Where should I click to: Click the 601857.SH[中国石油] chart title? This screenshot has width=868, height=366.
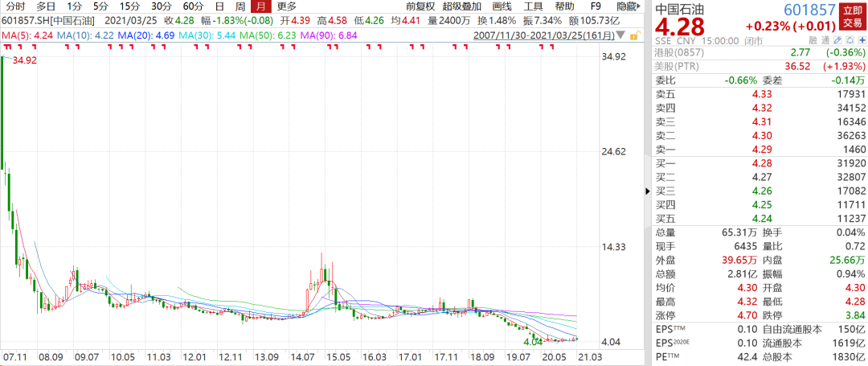click(x=49, y=20)
